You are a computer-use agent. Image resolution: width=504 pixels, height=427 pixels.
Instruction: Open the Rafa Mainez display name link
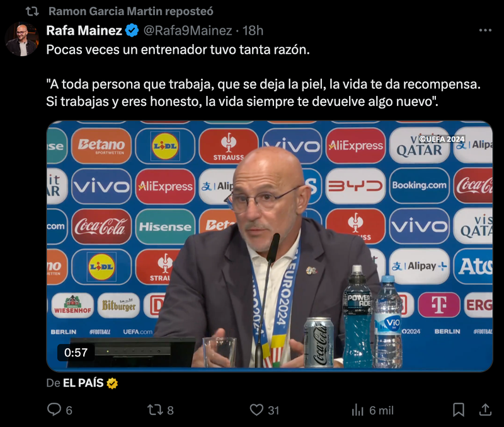[84, 30]
